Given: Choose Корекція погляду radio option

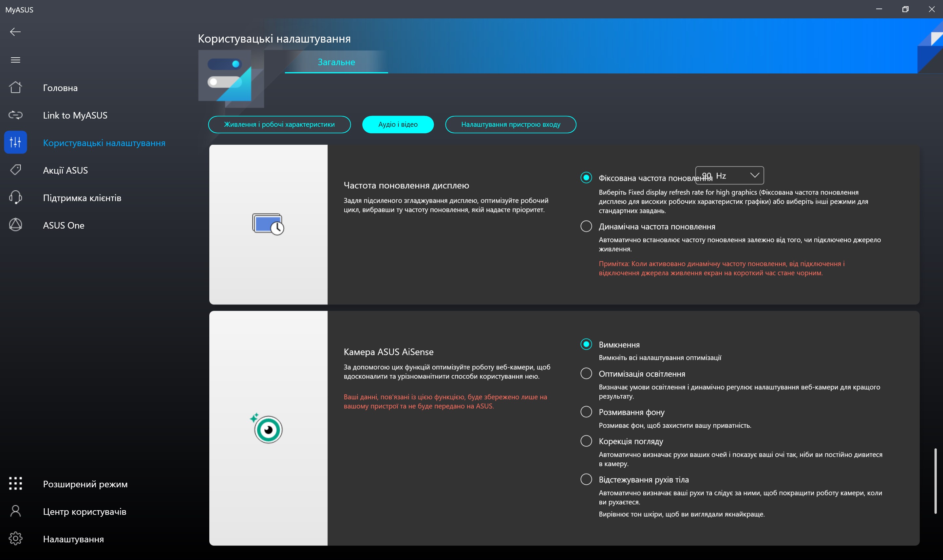Looking at the screenshot, I should click(x=586, y=441).
